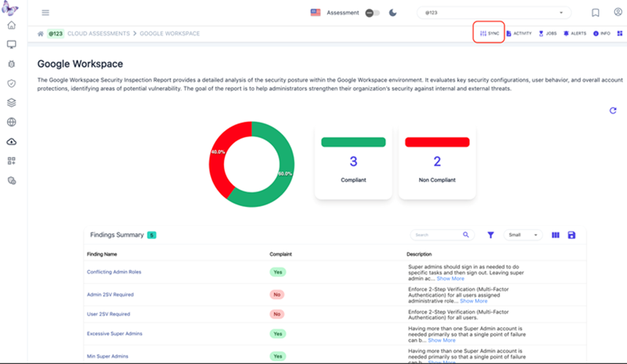This screenshot has width=627, height=364.
Task: Click the save icon in Findings Summary
Action: coord(572,235)
